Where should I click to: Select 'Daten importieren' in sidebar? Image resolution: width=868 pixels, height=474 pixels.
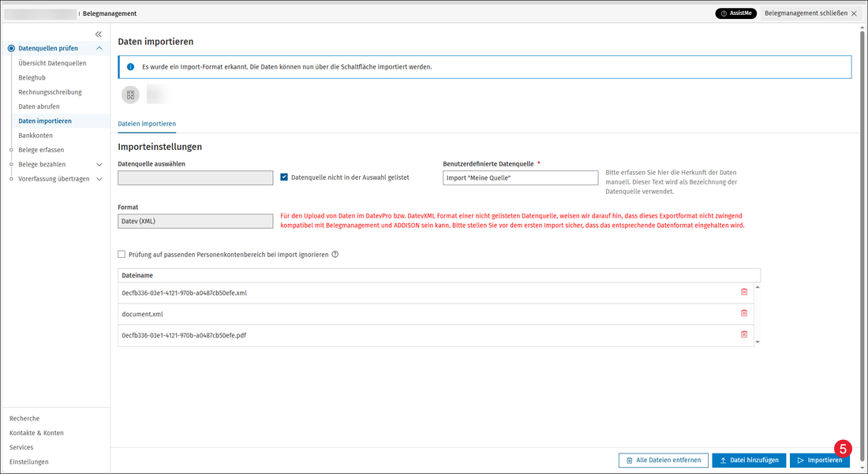(x=45, y=121)
